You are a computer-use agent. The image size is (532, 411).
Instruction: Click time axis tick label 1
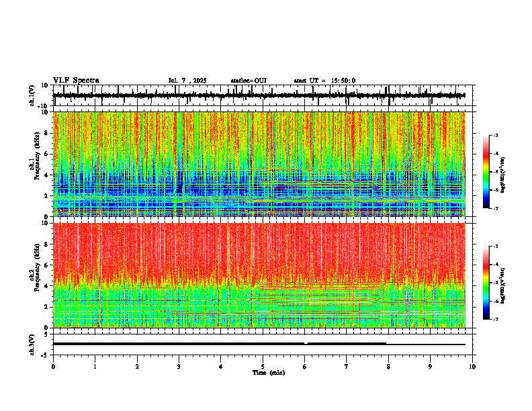click(x=95, y=367)
